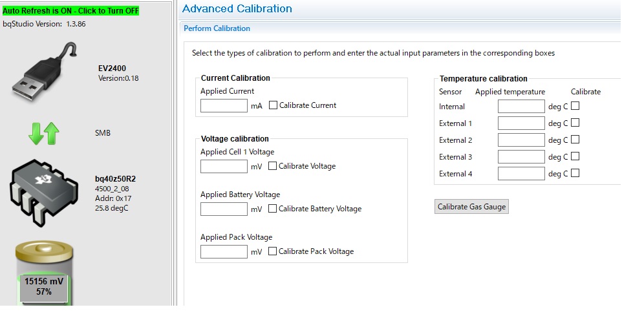Click the Applied Pack Voltage input box

(x=224, y=251)
